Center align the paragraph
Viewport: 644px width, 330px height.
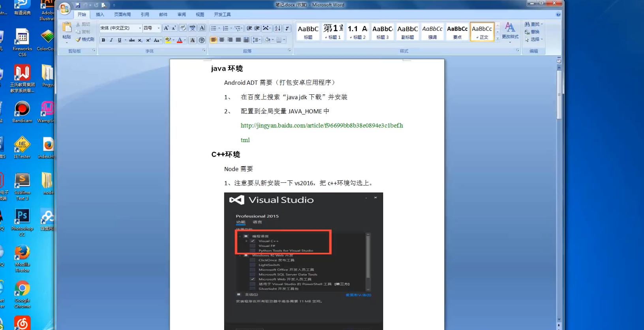[x=222, y=40]
